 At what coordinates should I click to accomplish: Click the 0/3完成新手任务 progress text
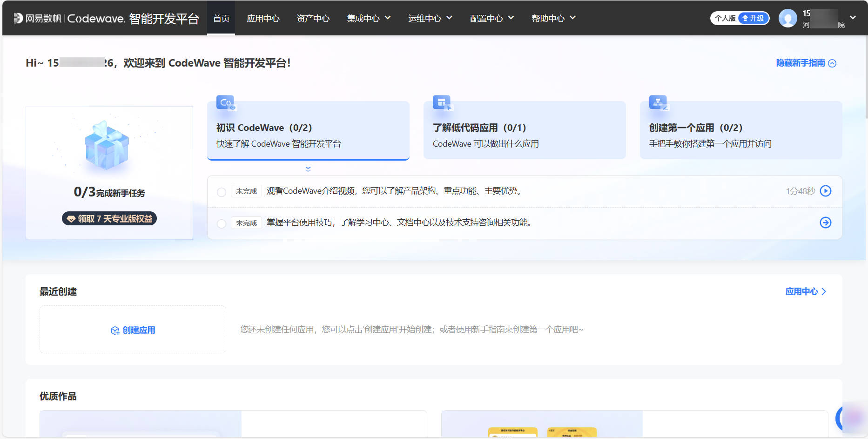[x=109, y=192]
